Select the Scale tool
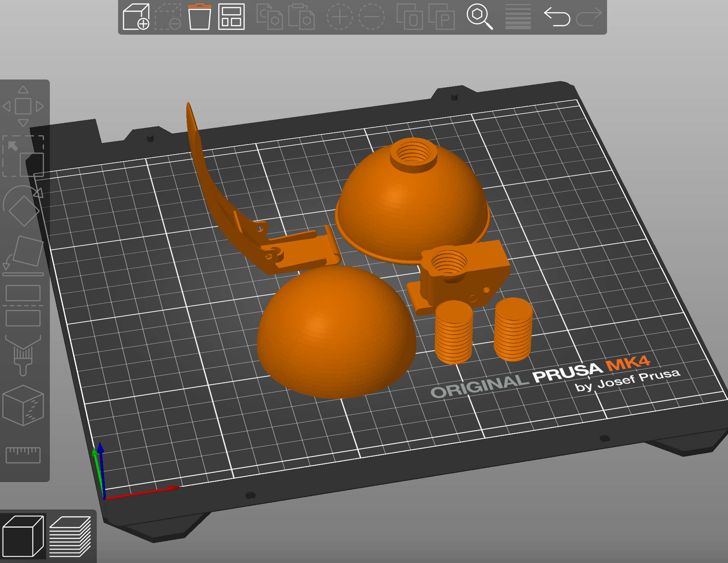The width and height of the screenshot is (728, 563). pyautogui.click(x=23, y=156)
